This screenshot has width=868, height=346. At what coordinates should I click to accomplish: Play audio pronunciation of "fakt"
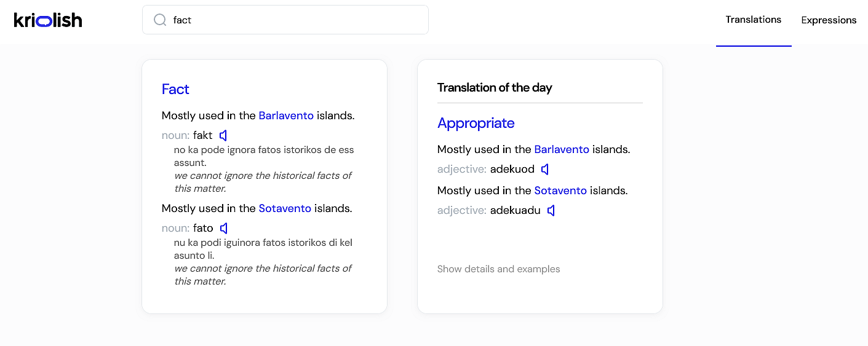click(x=223, y=135)
